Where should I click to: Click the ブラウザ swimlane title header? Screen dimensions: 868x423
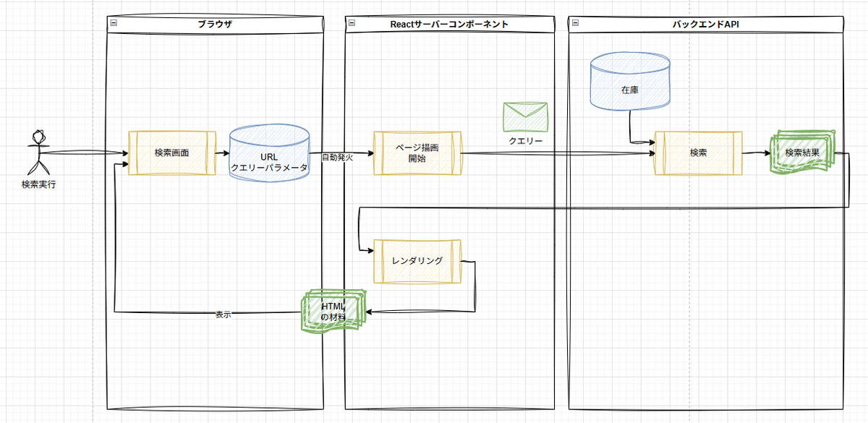[215, 24]
